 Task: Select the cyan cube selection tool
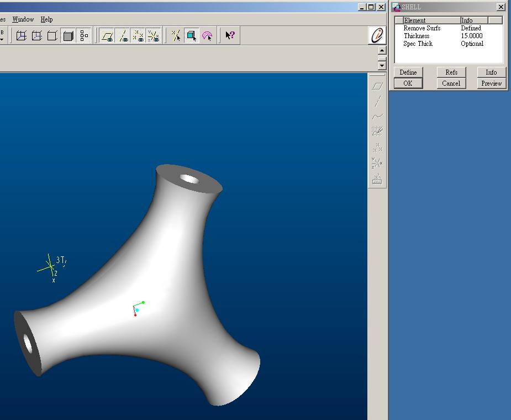pos(192,35)
